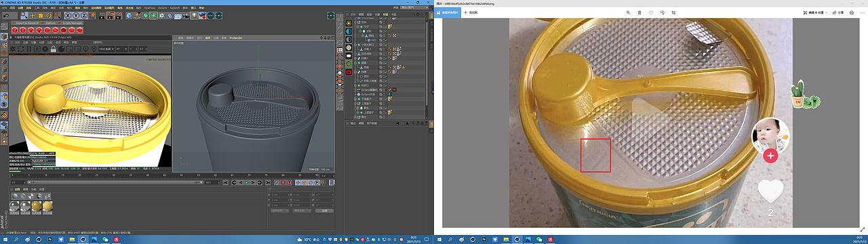Toggle the heart favorite in Photos toolbar
Viewport: 868px width, 244px height.
point(651,12)
